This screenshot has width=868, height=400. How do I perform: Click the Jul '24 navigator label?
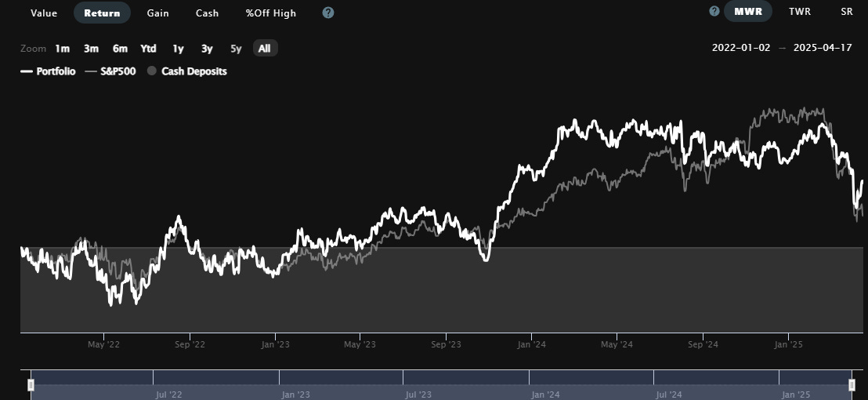pyautogui.click(x=669, y=395)
